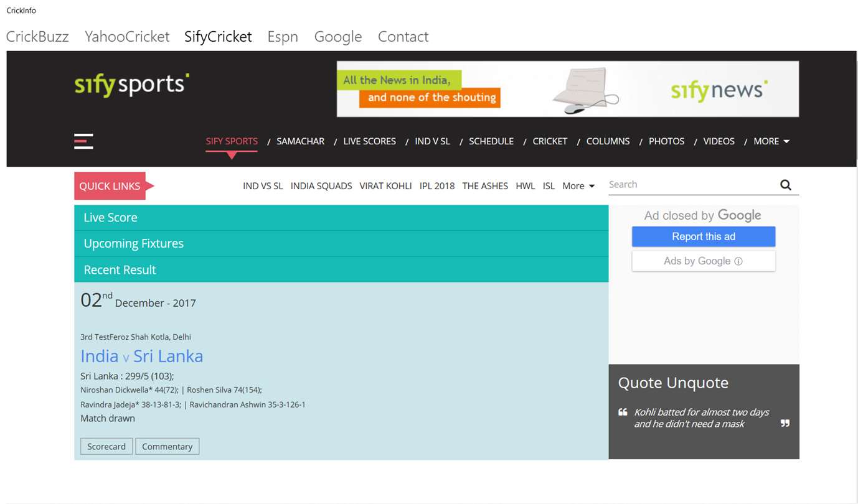Screen dimensions: 858x504
Task: Expand the MORE dropdown in main navigation
Action: [x=771, y=141]
